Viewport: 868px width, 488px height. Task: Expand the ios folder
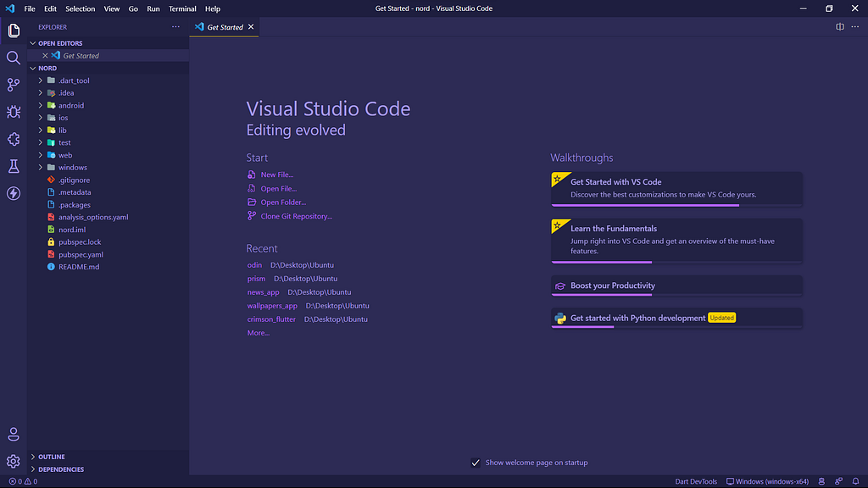(x=41, y=117)
